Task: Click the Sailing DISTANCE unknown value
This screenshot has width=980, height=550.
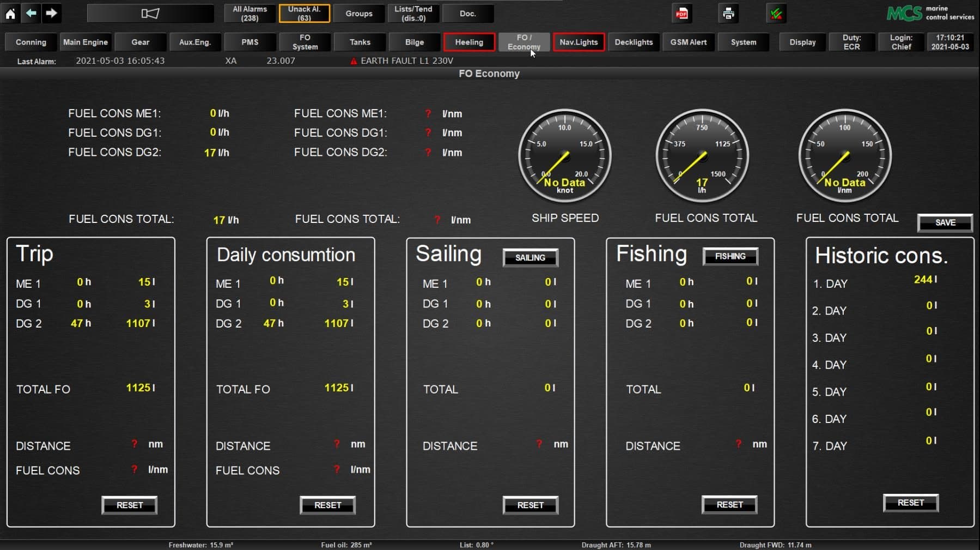Action: click(539, 444)
